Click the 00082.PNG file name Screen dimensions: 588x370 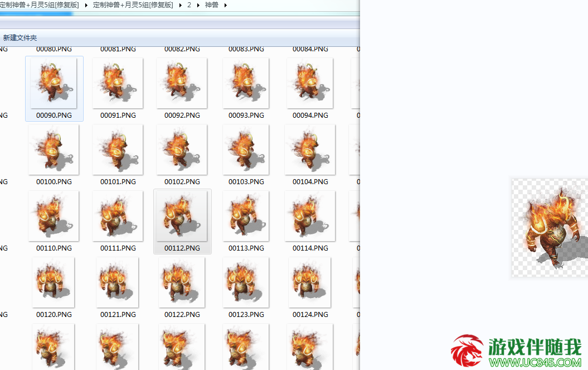coord(182,49)
